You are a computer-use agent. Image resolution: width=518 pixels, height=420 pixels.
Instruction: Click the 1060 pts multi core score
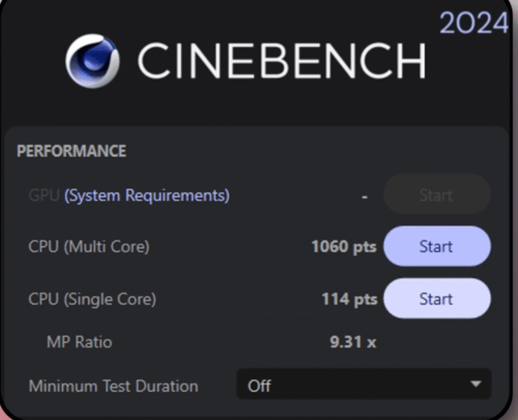click(344, 247)
